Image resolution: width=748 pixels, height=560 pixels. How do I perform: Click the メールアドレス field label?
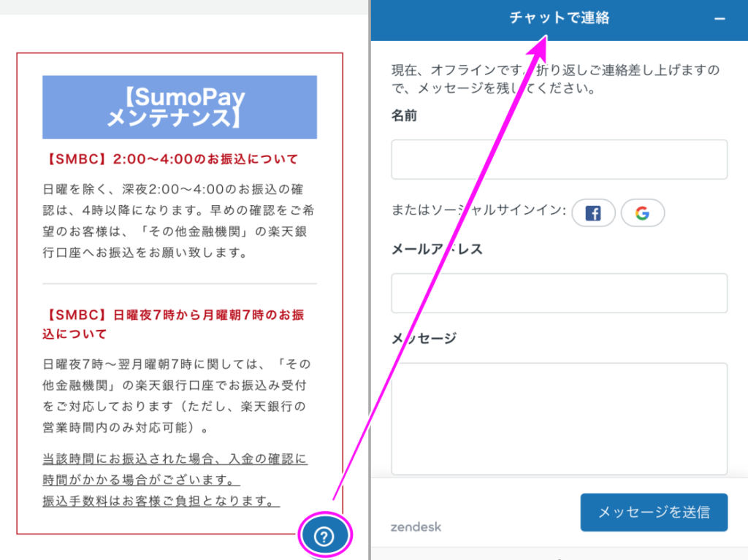pyautogui.click(x=437, y=249)
